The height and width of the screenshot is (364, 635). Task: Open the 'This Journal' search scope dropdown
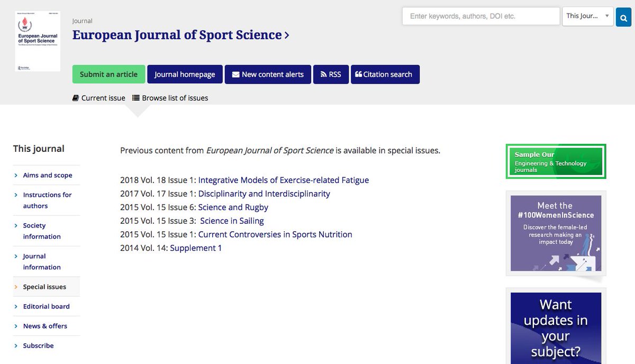point(587,16)
